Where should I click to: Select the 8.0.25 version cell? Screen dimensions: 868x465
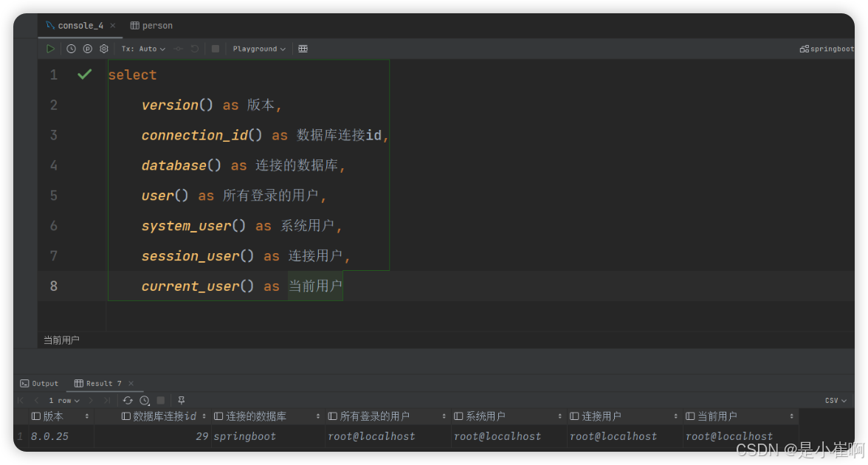tap(61, 436)
